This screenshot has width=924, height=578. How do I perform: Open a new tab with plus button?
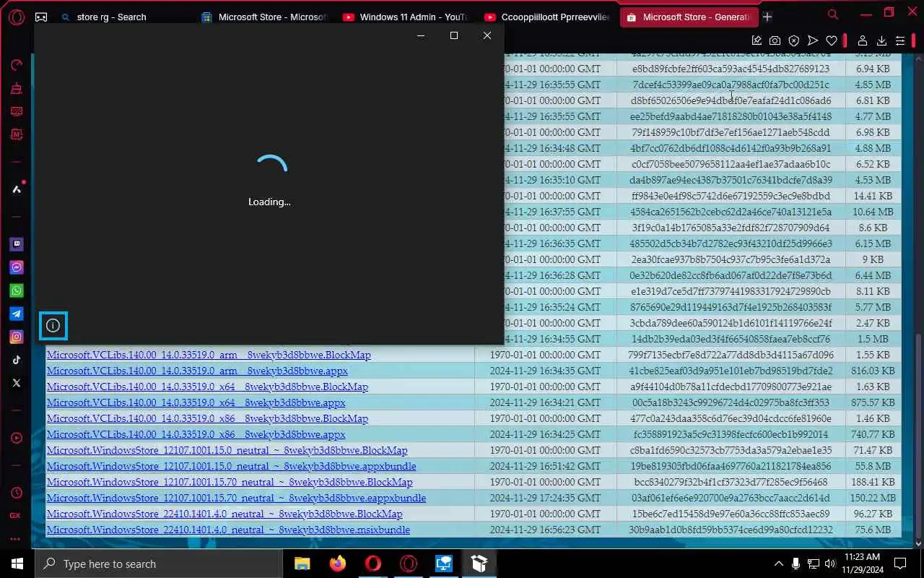[767, 17]
